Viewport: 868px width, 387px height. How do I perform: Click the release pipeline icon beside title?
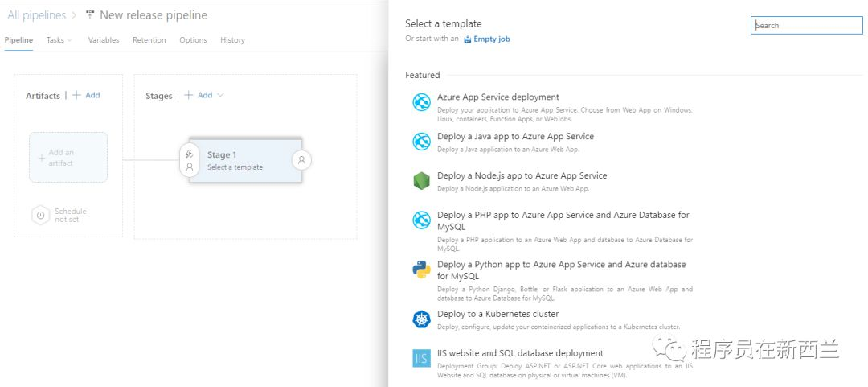coord(90,15)
